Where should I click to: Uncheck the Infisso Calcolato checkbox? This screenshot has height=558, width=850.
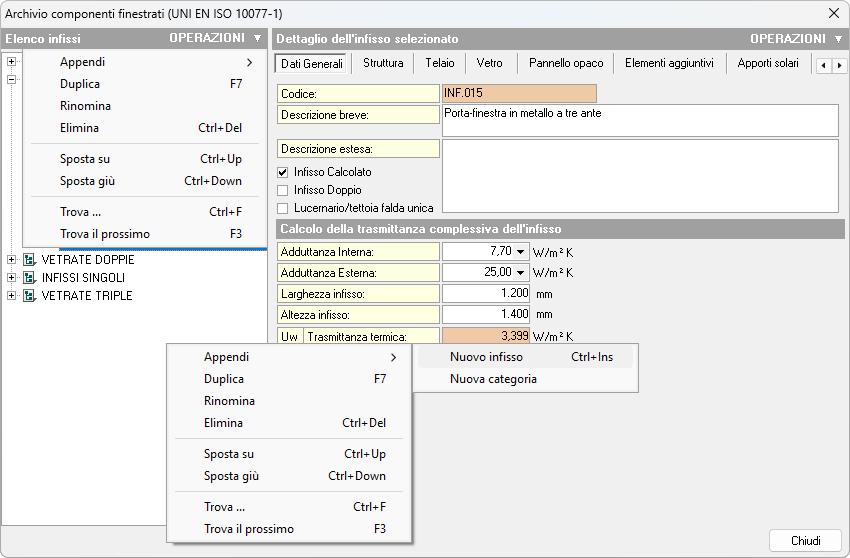tap(283, 172)
